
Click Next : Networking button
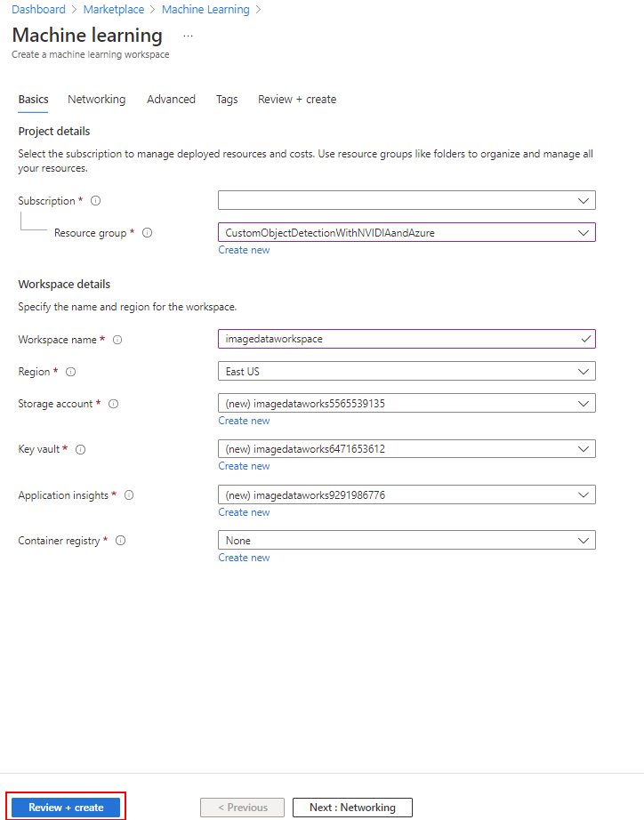tap(352, 808)
